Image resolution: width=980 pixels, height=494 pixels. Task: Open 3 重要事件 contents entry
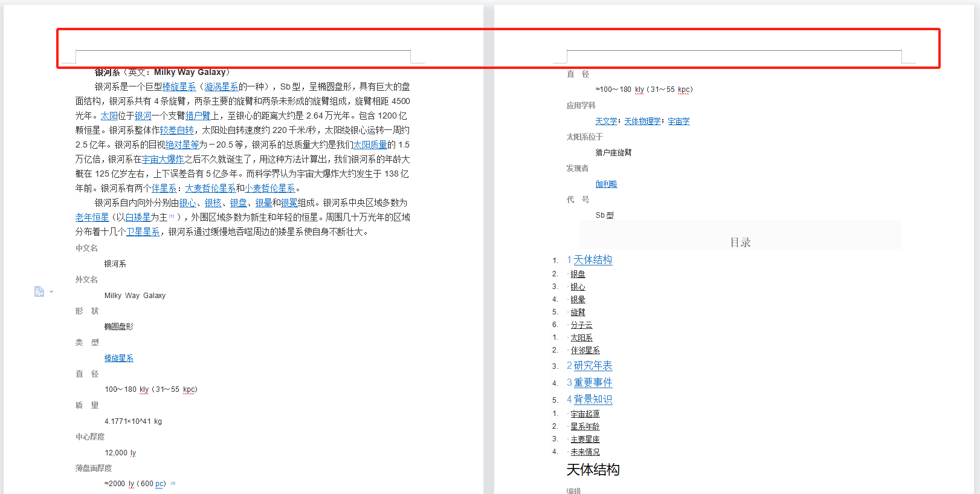(x=589, y=382)
